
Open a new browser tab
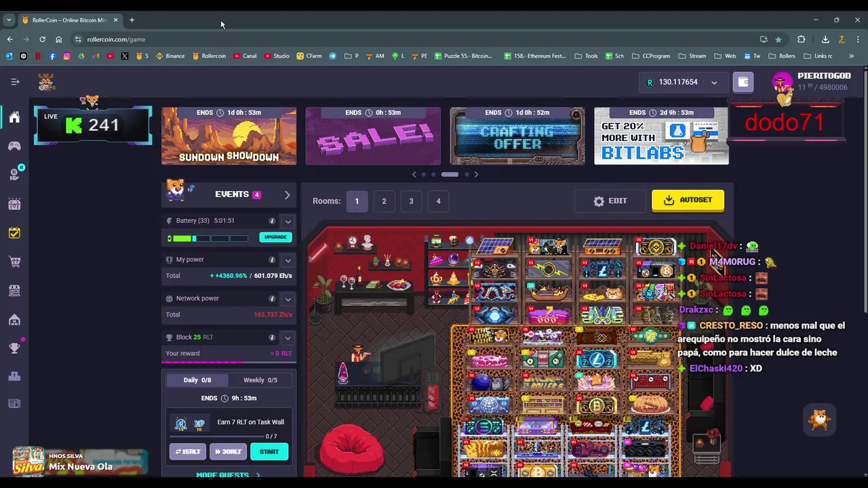point(132,20)
